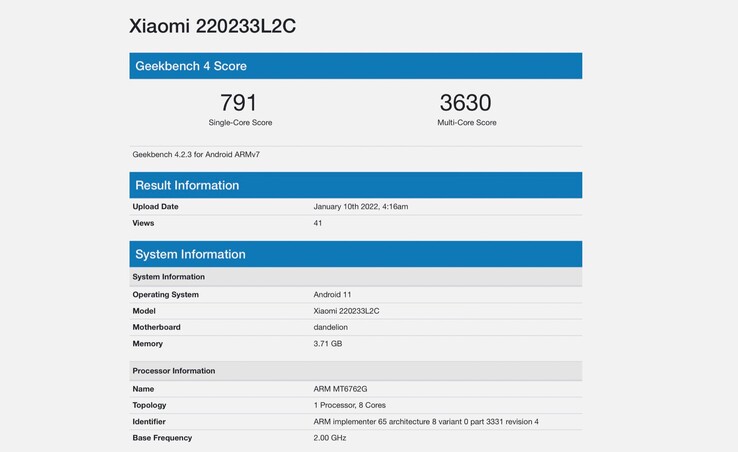Select the views count 41
The height and width of the screenshot is (452, 738).
(318, 223)
